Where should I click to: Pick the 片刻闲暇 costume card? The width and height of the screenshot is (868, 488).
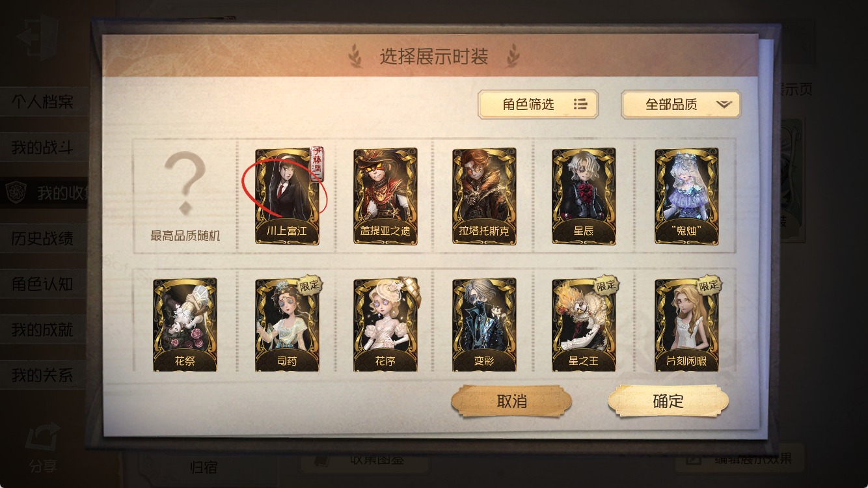[686, 325]
